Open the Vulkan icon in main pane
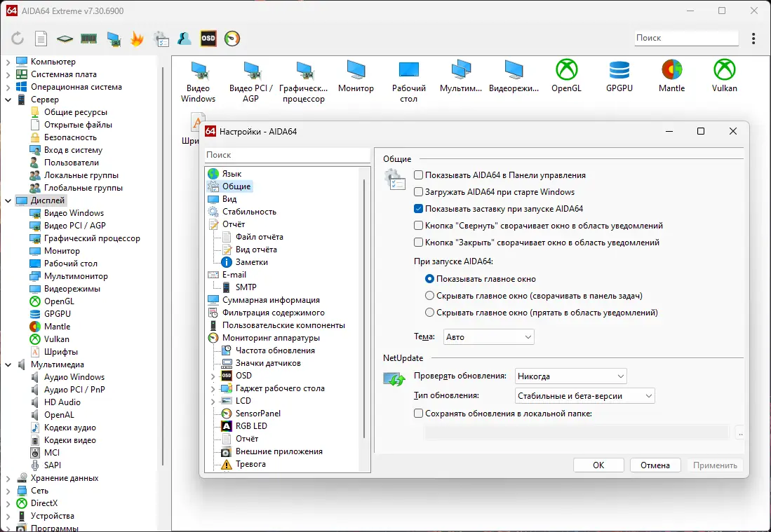Image resolution: width=771 pixels, height=532 pixels. (x=724, y=76)
